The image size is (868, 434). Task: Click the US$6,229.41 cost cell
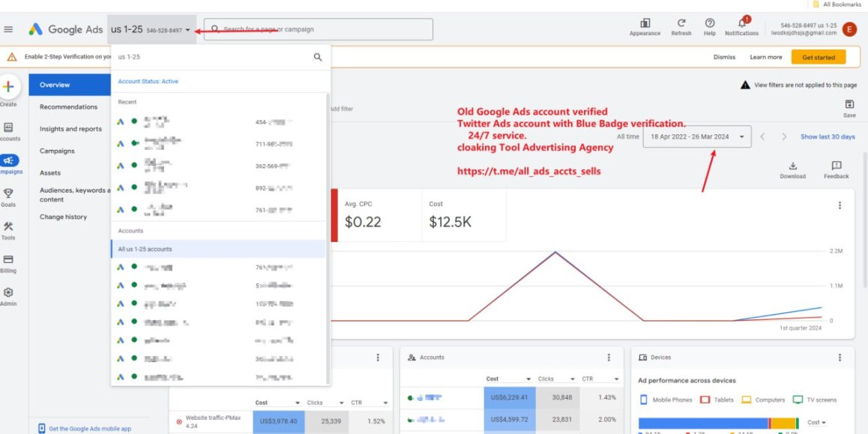508,397
